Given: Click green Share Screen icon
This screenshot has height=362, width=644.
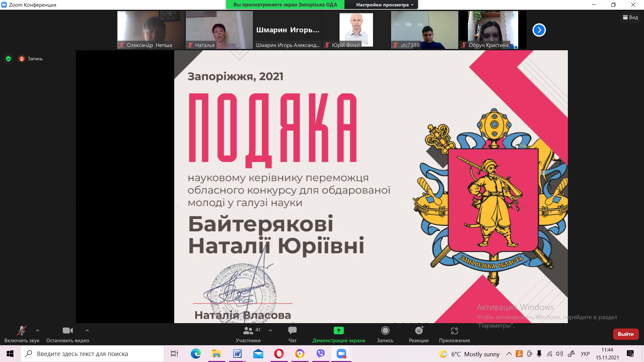Looking at the screenshot, I should [x=338, y=330].
